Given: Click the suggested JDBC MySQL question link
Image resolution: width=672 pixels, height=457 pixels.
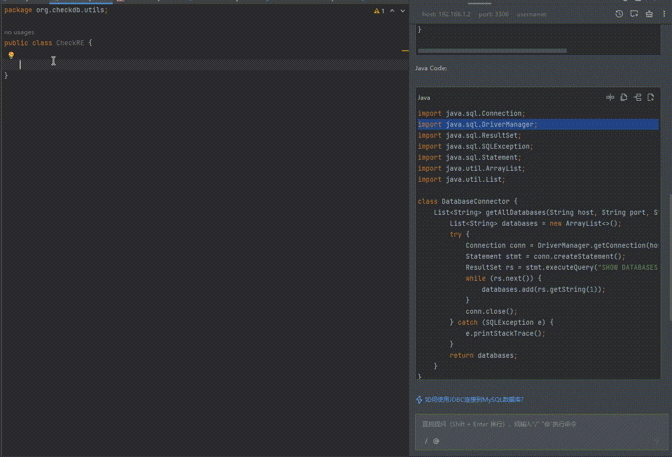Looking at the screenshot, I should click(474, 400).
